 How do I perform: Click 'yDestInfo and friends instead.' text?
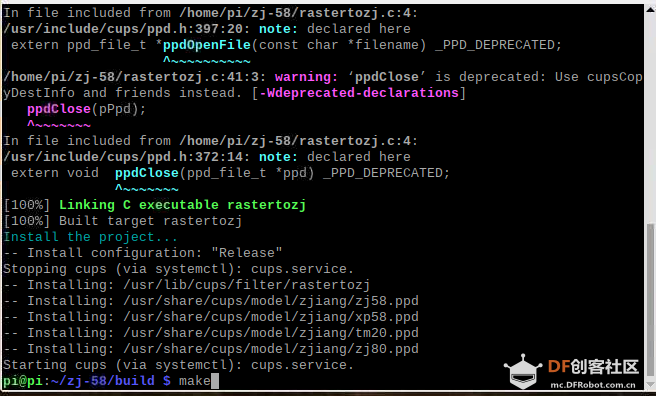point(123,93)
